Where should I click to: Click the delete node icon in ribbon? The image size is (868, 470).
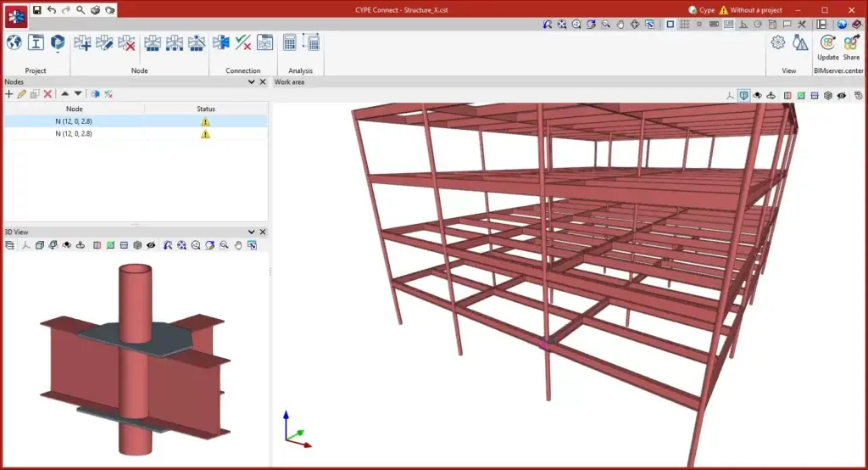pos(127,42)
